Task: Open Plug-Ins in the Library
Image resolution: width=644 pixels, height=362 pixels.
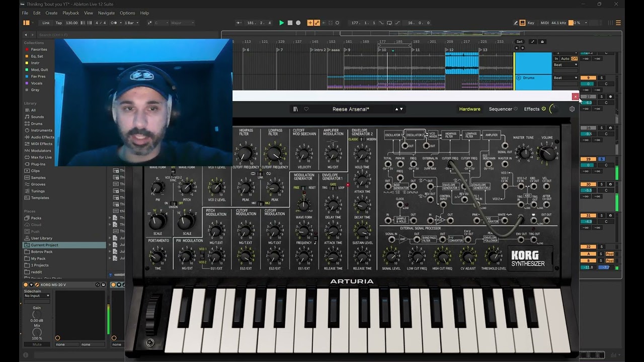Action: tap(38, 164)
